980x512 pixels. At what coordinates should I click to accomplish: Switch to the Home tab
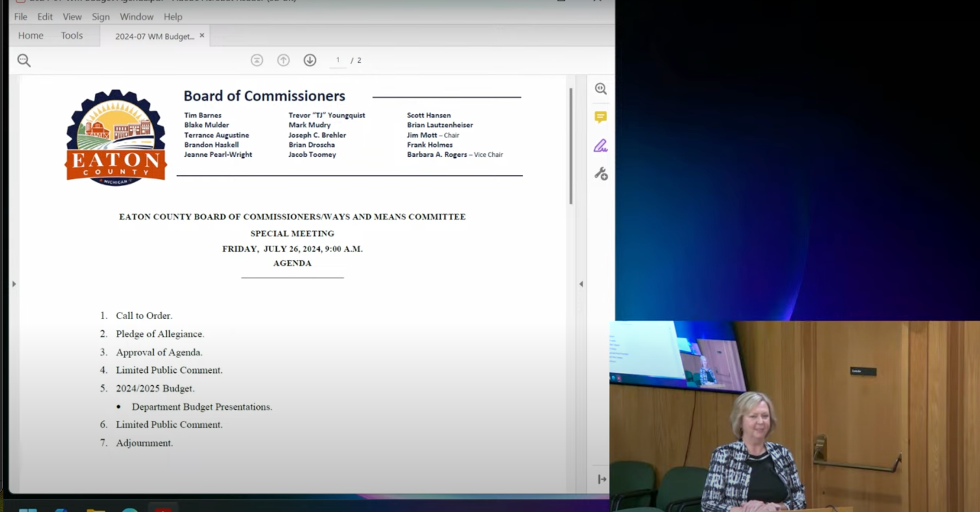pyautogui.click(x=31, y=36)
